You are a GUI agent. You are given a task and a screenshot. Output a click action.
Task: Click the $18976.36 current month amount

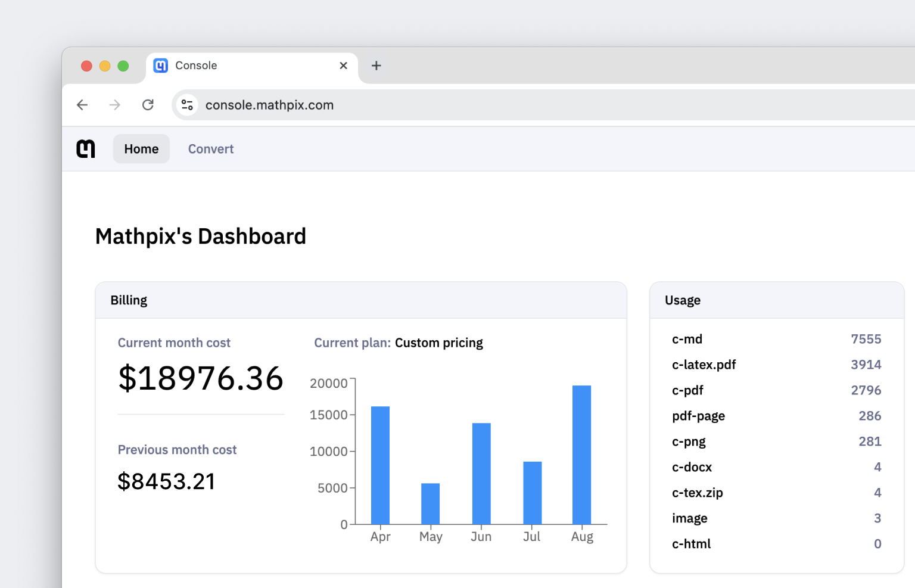tap(201, 378)
